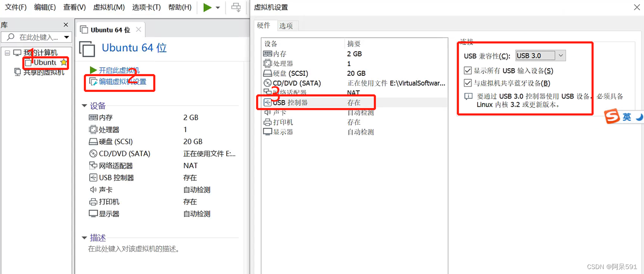Open the library search dropdown arrow
Viewport: 644px width, 274px height.
pyautogui.click(x=67, y=37)
